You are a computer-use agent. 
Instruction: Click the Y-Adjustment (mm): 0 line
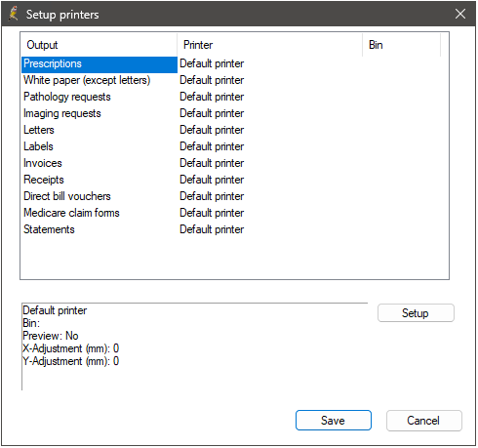[x=70, y=361]
